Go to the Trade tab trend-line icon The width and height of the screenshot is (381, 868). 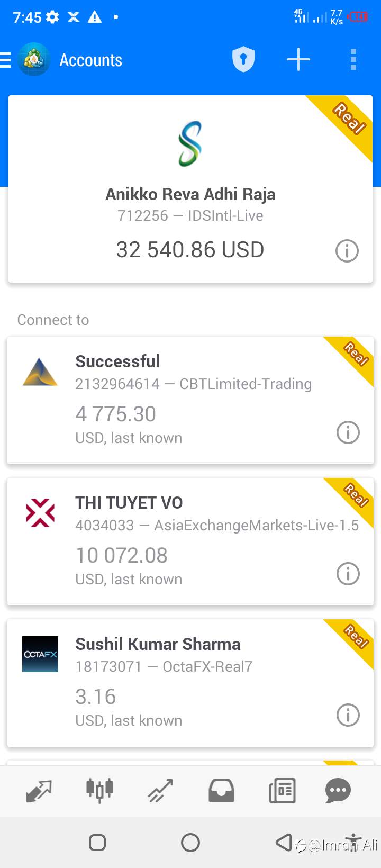160,791
